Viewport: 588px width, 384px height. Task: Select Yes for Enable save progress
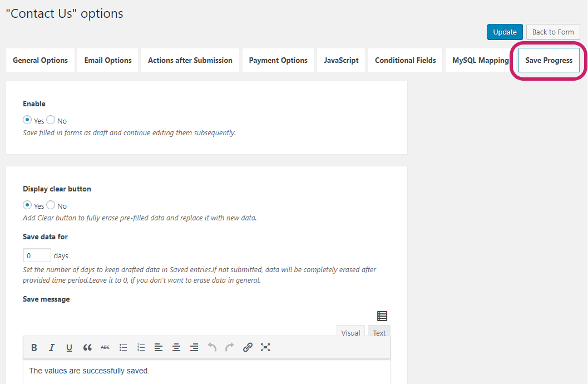[x=27, y=120]
